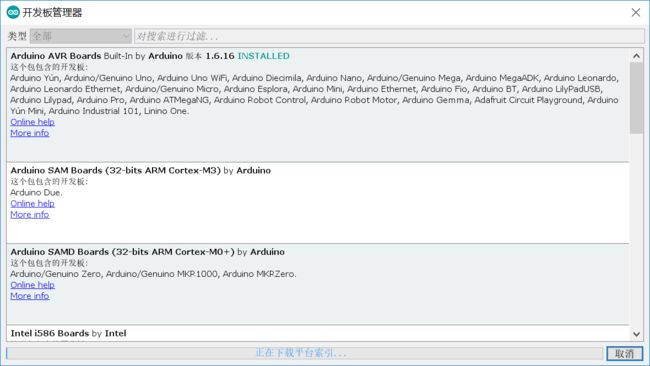The width and height of the screenshot is (650, 366).
Task: Click the 1.6.16 version number
Action: 220,56
